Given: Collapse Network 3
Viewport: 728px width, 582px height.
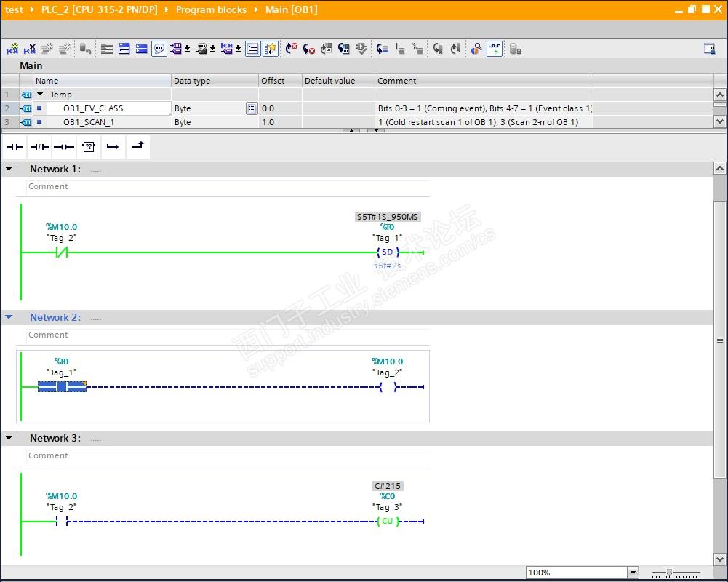Looking at the screenshot, I should tap(9, 438).
